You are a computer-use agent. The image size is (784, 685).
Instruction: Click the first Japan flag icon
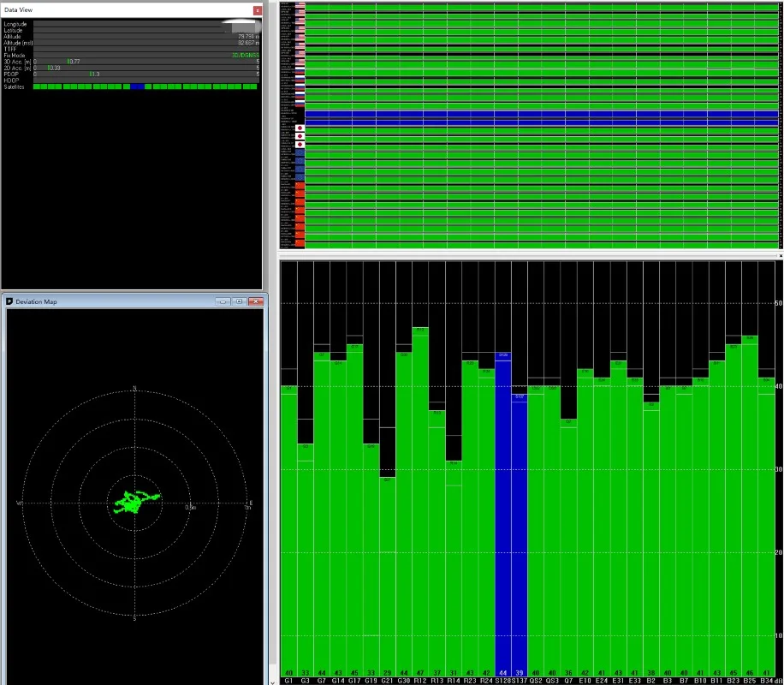coord(300,128)
